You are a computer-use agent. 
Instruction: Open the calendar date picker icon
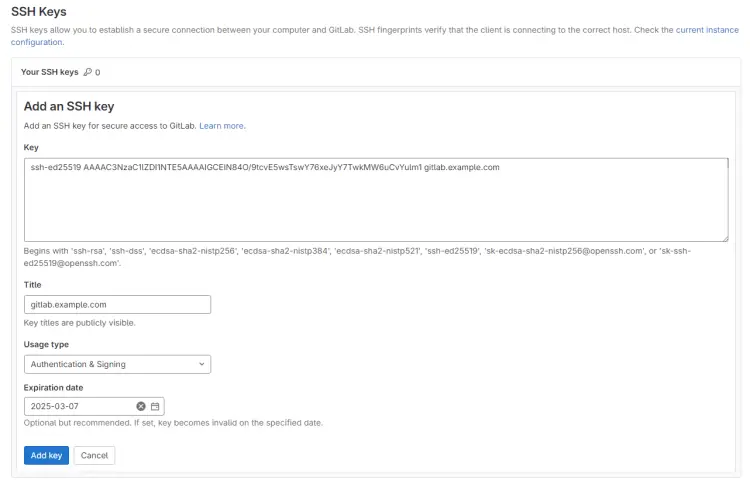tap(155, 406)
